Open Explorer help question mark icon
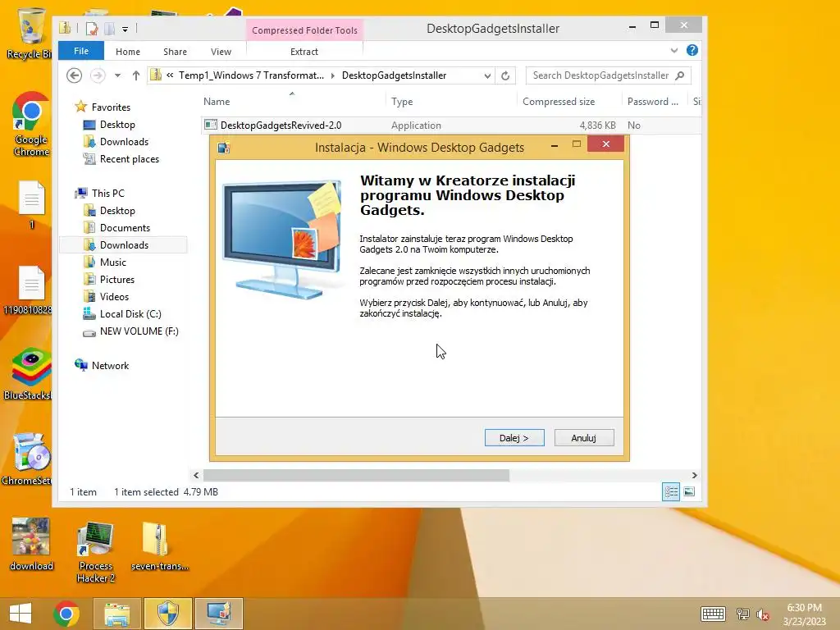This screenshot has height=630, width=840. [x=692, y=50]
